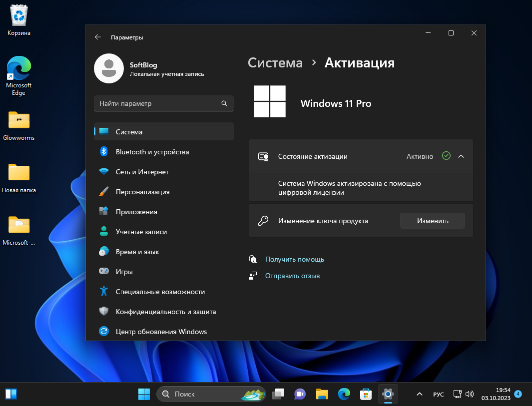Click the shield icon for Конфиденциальность

(104, 311)
